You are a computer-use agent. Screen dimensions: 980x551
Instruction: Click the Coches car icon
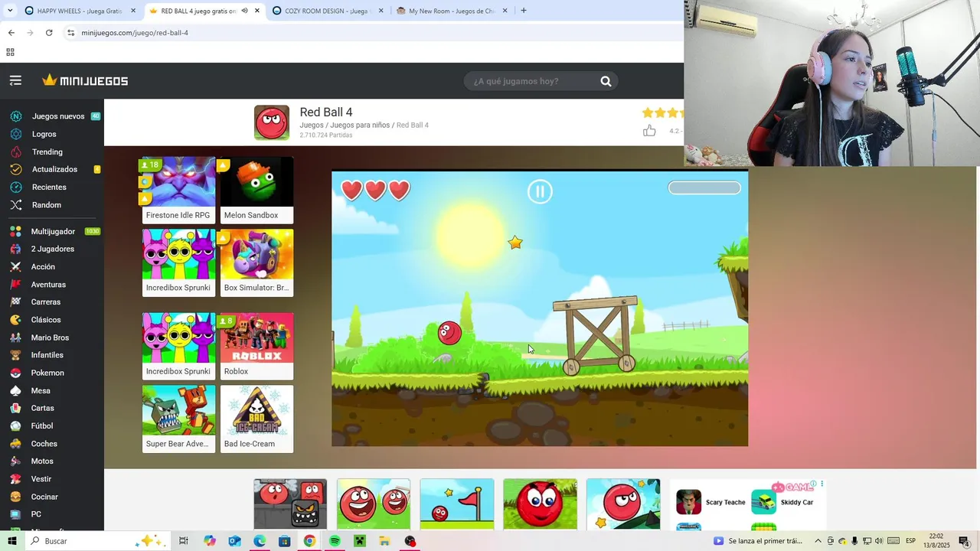[x=15, y=443]
